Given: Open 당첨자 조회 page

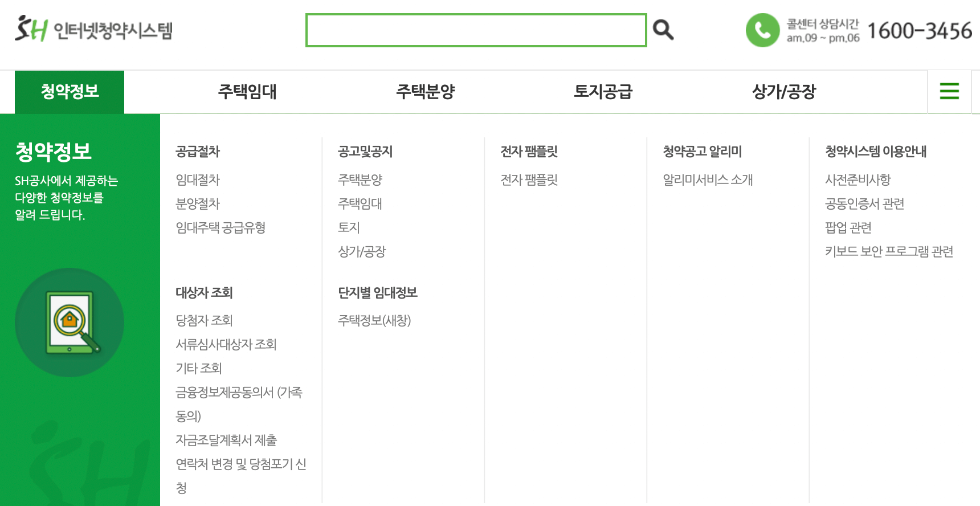Looking at the screenshot, I should click(203, 320).
